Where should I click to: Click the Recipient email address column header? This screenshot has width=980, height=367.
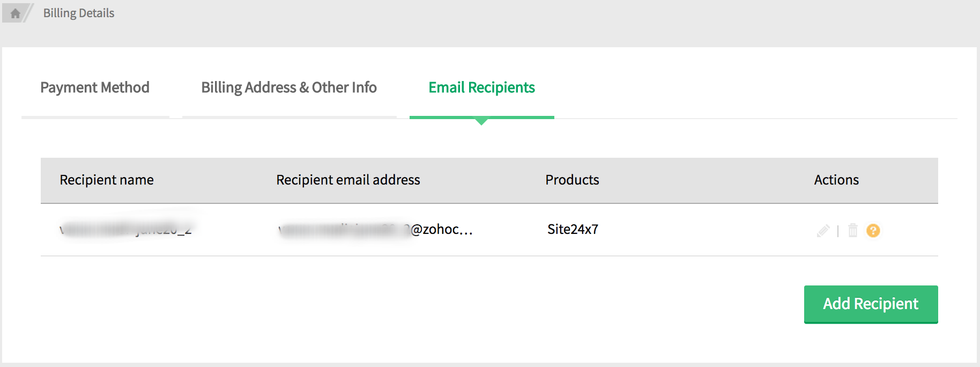tap(348, 180)
